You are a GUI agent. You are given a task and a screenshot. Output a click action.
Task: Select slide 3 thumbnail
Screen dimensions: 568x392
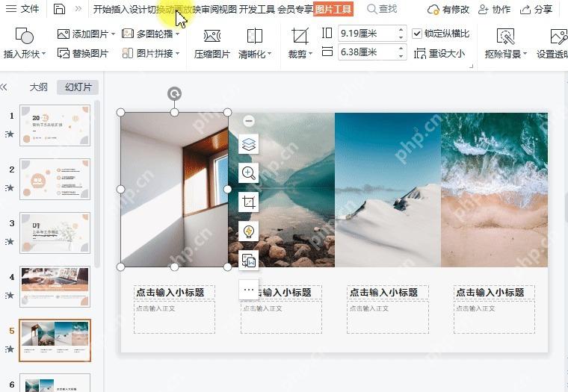coord(55,233)
